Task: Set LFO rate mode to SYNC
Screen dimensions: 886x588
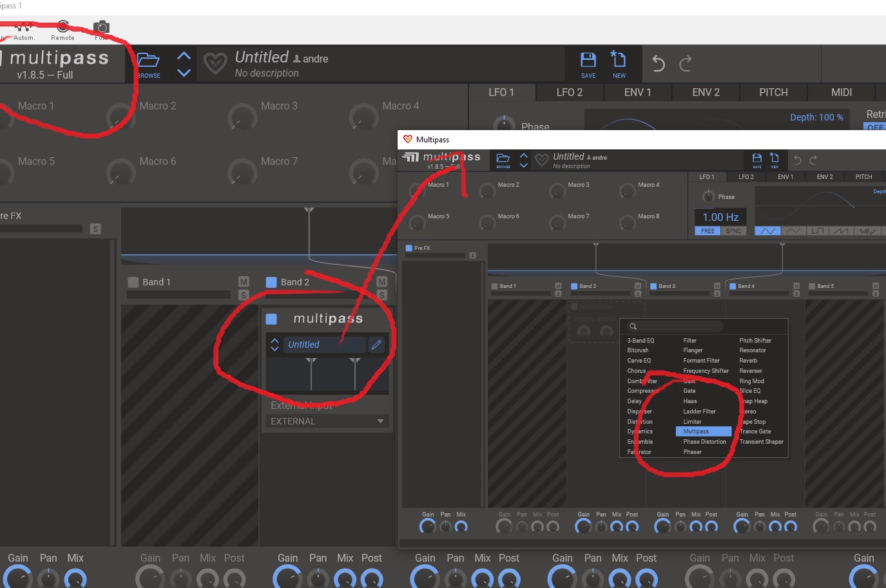Action: (733, 231)
